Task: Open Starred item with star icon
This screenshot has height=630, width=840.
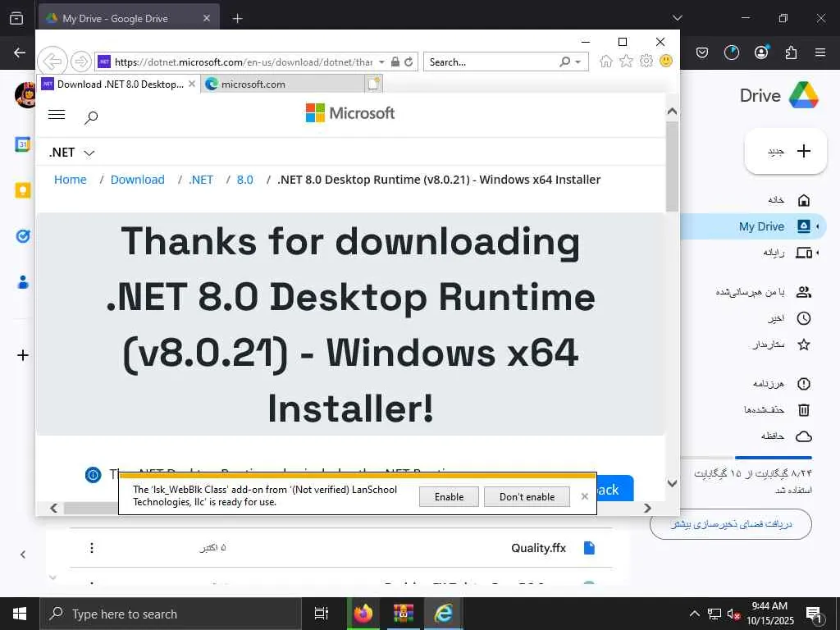Action: [781, 345]
